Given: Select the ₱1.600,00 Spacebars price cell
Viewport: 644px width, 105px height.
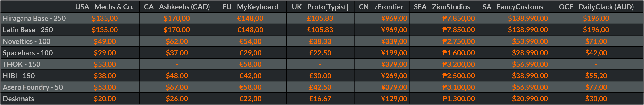Looking at the screenshot, I should point(458,53).
